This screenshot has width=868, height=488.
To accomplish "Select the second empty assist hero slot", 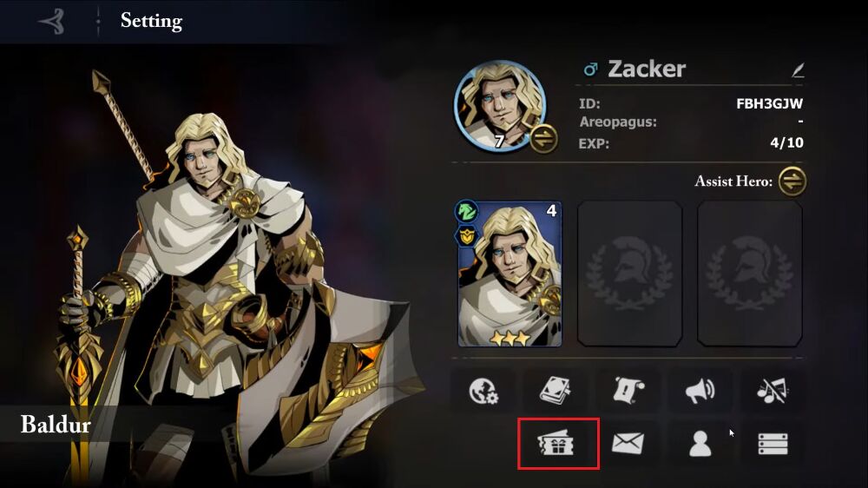I will [x=630, y=274].
